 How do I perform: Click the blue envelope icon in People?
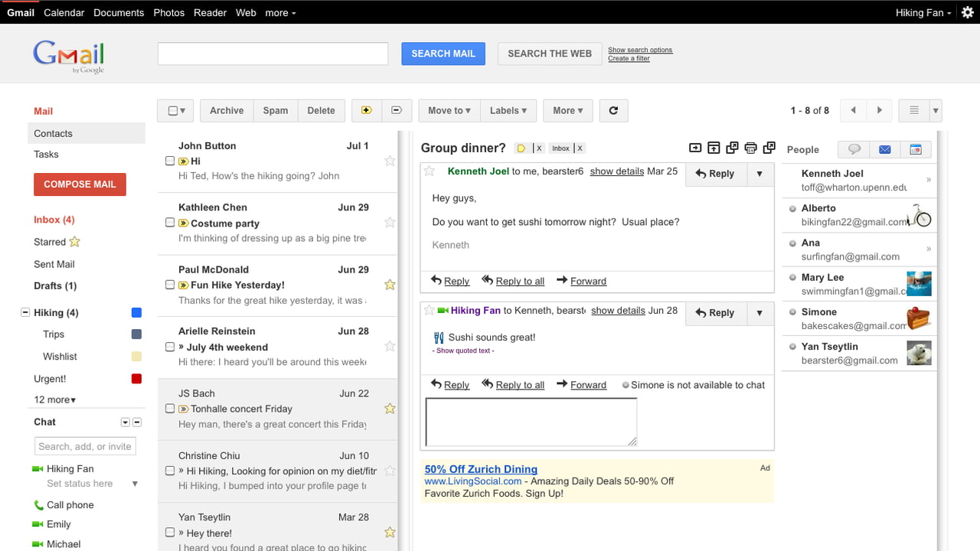(885, 149)
